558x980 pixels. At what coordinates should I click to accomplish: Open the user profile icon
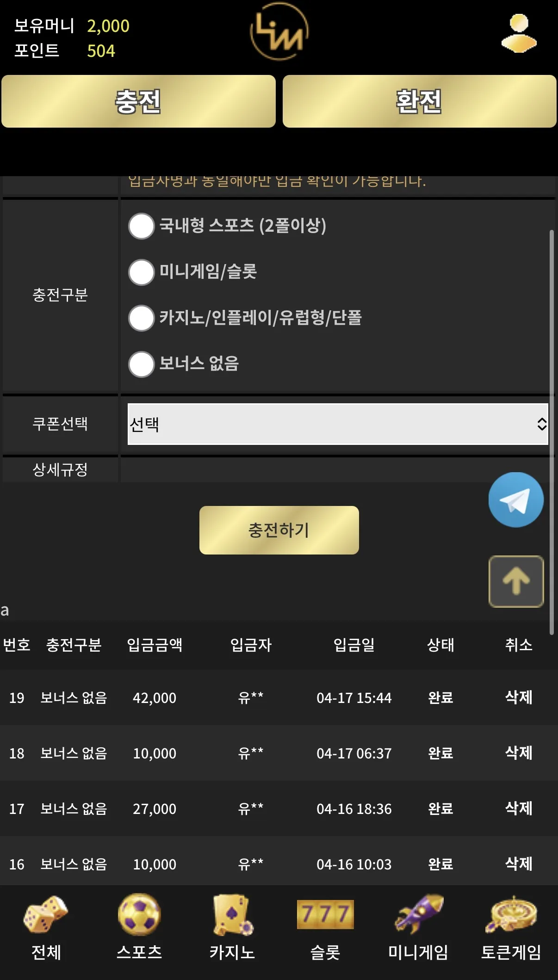tap(519, 33)
